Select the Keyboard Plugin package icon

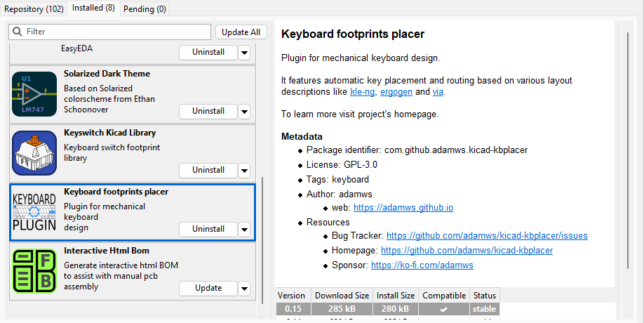click(34, 212)
